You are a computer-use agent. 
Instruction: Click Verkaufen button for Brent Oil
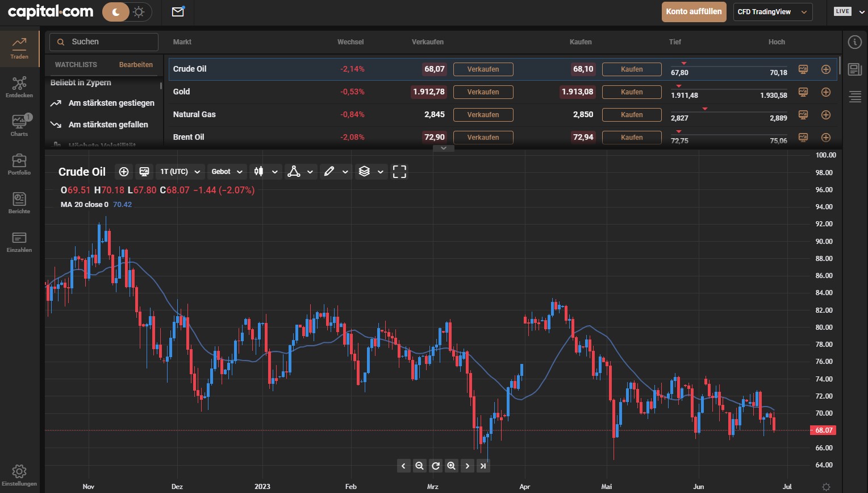point(483,138)
